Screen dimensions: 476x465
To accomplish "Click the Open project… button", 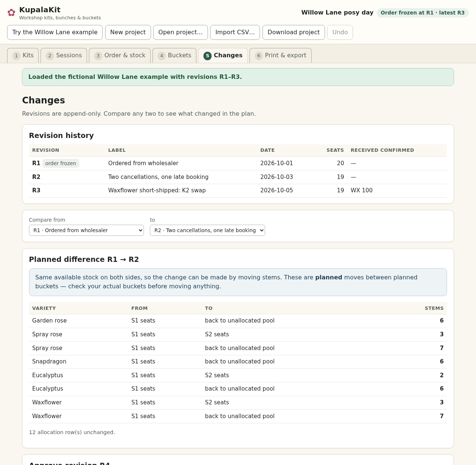I will click(x=180, y=32).
